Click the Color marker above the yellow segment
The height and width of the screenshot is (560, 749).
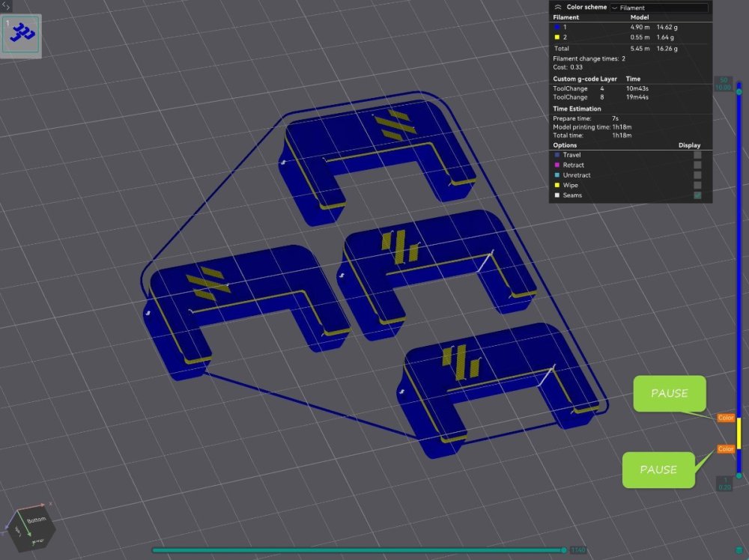[x=726, y=418]
